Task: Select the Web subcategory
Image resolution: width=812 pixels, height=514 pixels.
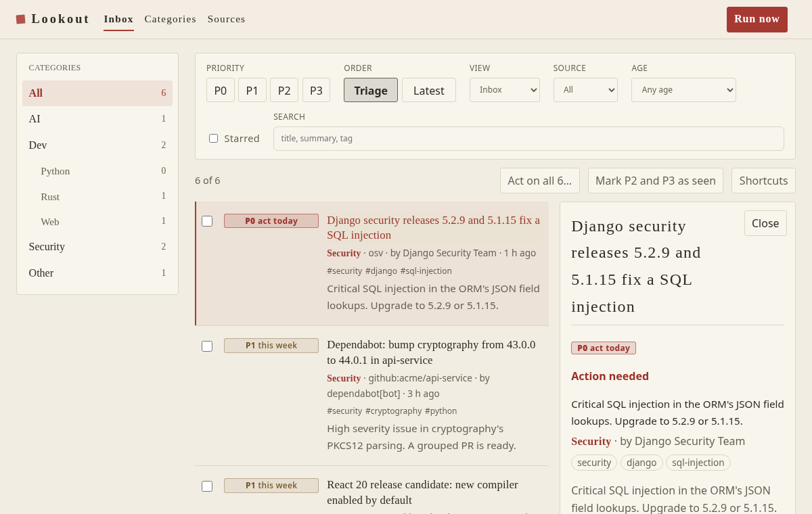Action: 97,221
